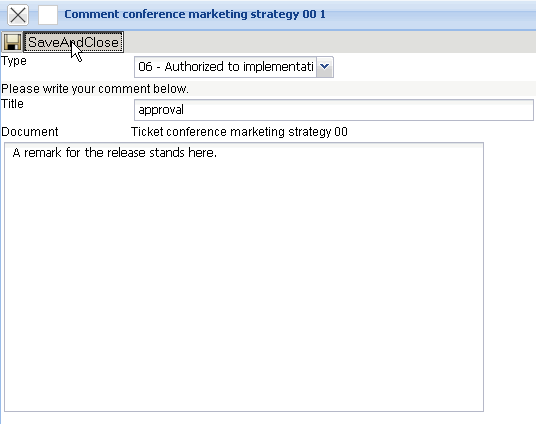536x424 pixels.
Task: Expand the Type dropdown arrow
Action: [x=325, y=67]
